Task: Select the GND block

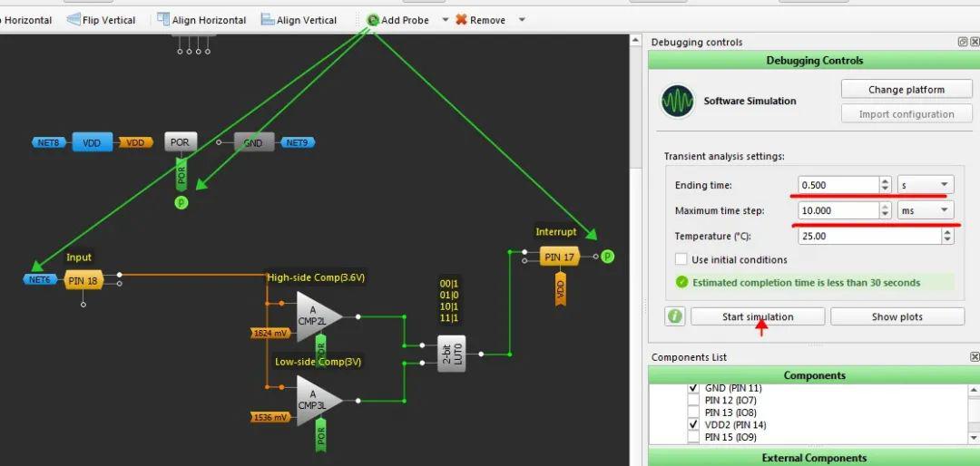Action: point(253,142)
